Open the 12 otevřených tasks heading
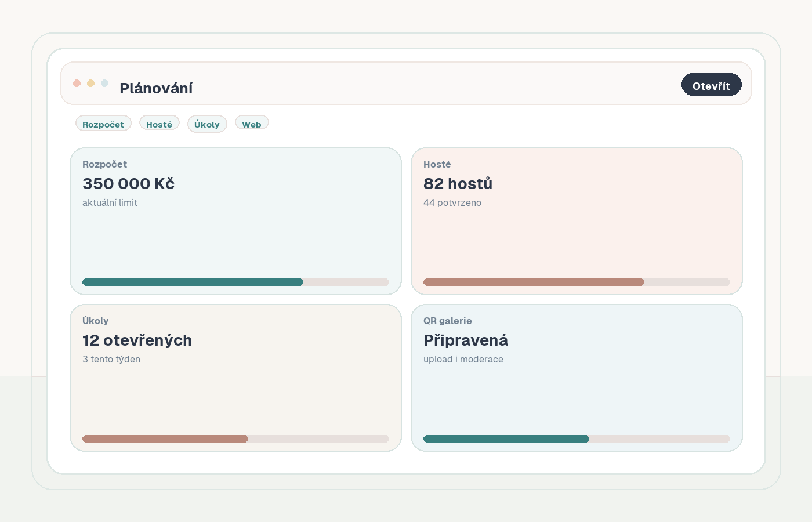This screenshot has height=522, width=812. tap(137, 340)
